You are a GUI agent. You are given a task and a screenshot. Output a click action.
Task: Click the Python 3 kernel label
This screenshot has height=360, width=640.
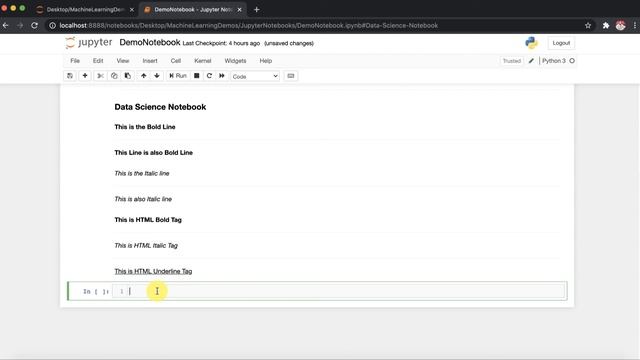point(553,61)
